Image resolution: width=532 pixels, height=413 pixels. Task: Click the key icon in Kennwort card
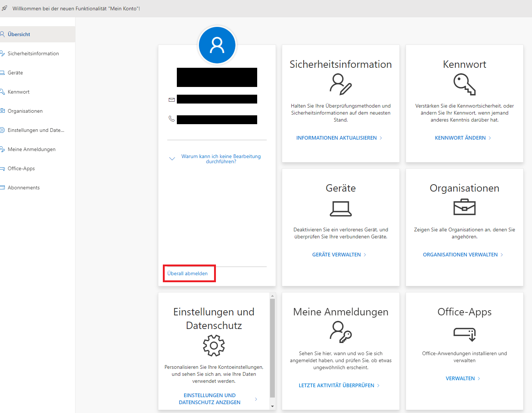click(x=465, y=84)
